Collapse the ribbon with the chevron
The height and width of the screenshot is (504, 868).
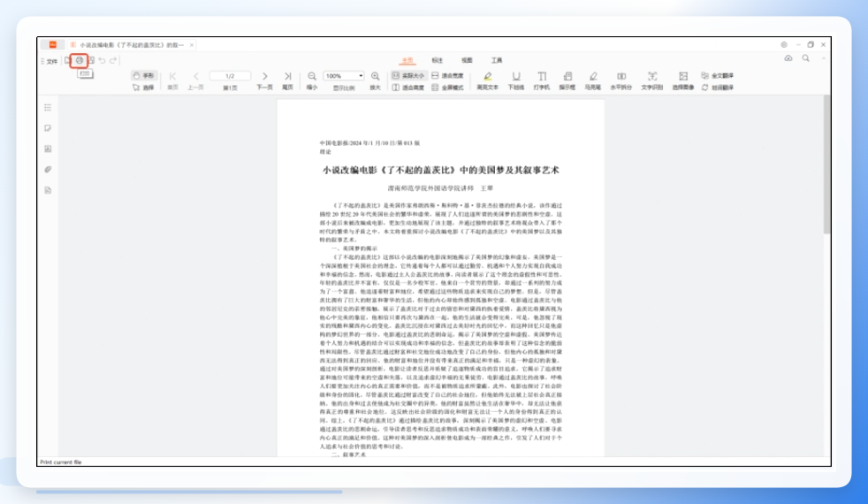click(823, 58)
